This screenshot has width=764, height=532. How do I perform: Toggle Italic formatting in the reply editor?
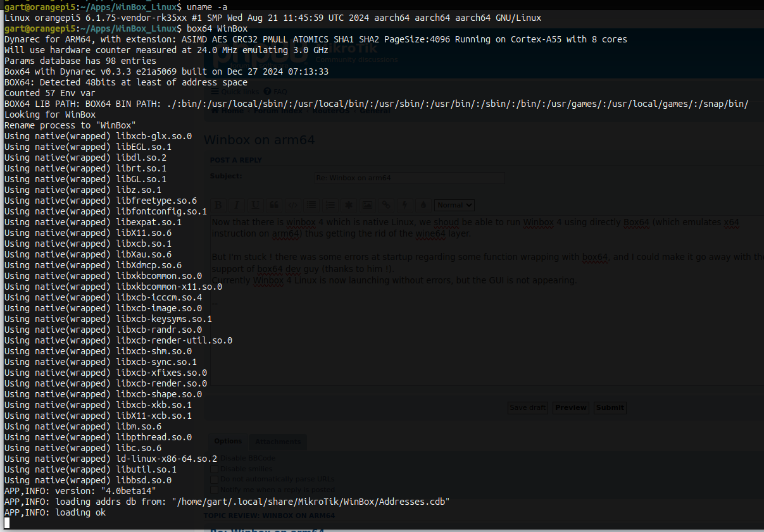pyautogui.click(x=237, y=205)
